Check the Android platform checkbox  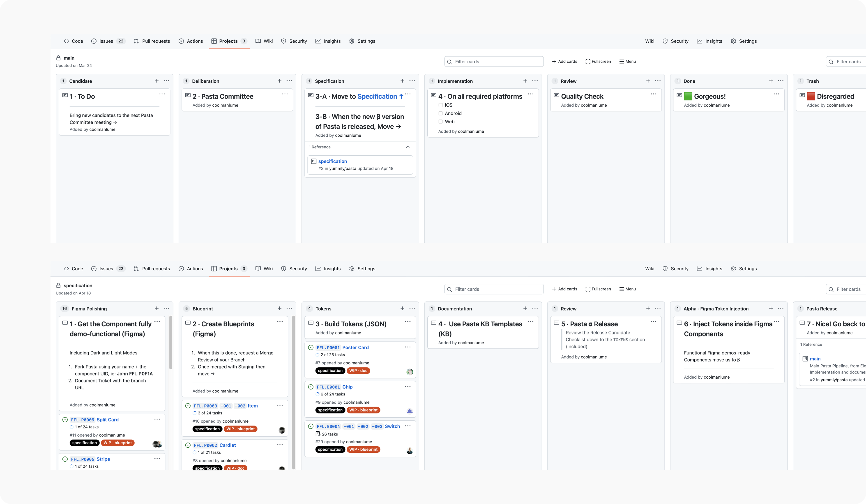click(x=440, y=113)
